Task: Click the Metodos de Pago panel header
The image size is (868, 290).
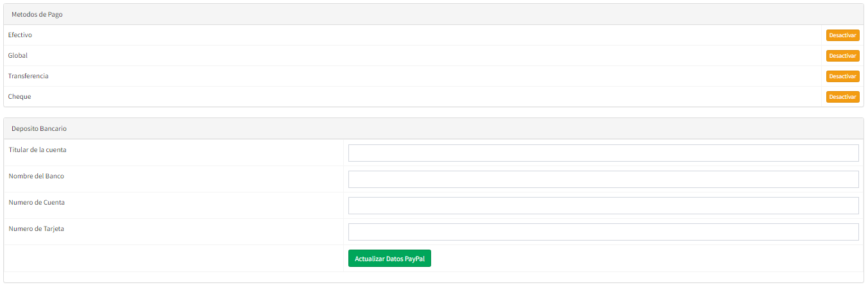Action: (37, 14)
